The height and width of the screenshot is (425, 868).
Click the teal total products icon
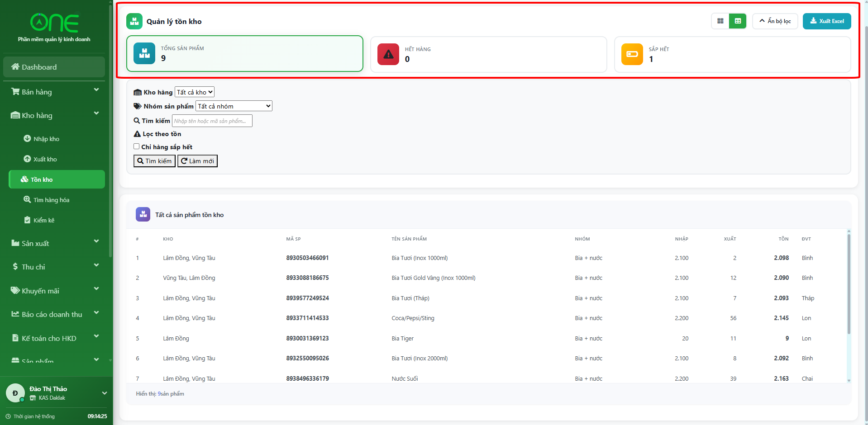click(144, 53)
